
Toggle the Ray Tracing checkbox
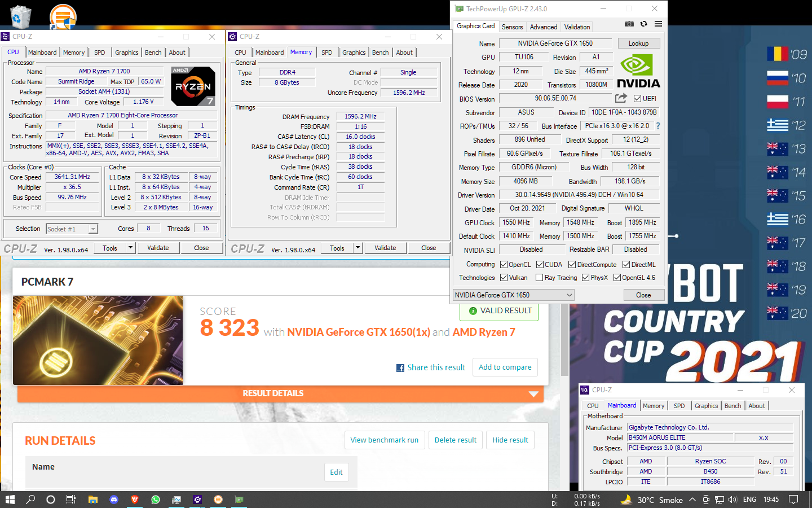pyautogui.click(x=539, y=277)
